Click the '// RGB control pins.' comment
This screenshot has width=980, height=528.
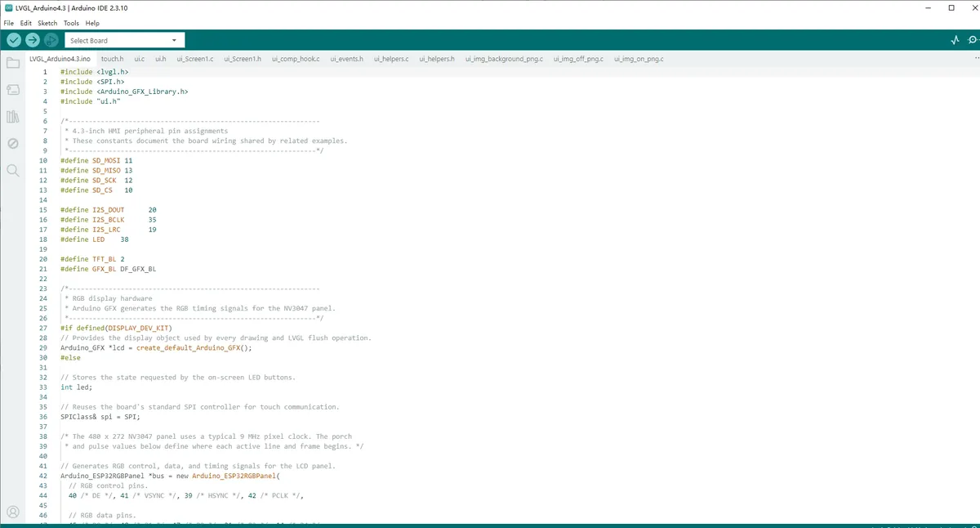click(109, 485)
